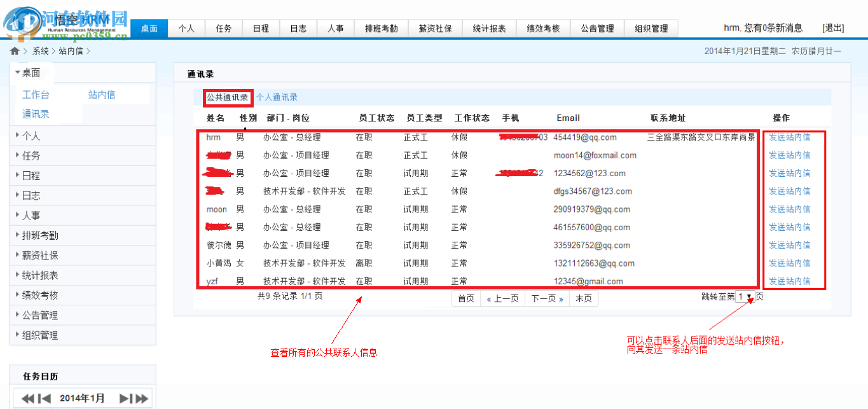Select the 桌面 menu tab
The image size is (868, 409).
click(149, 28)
